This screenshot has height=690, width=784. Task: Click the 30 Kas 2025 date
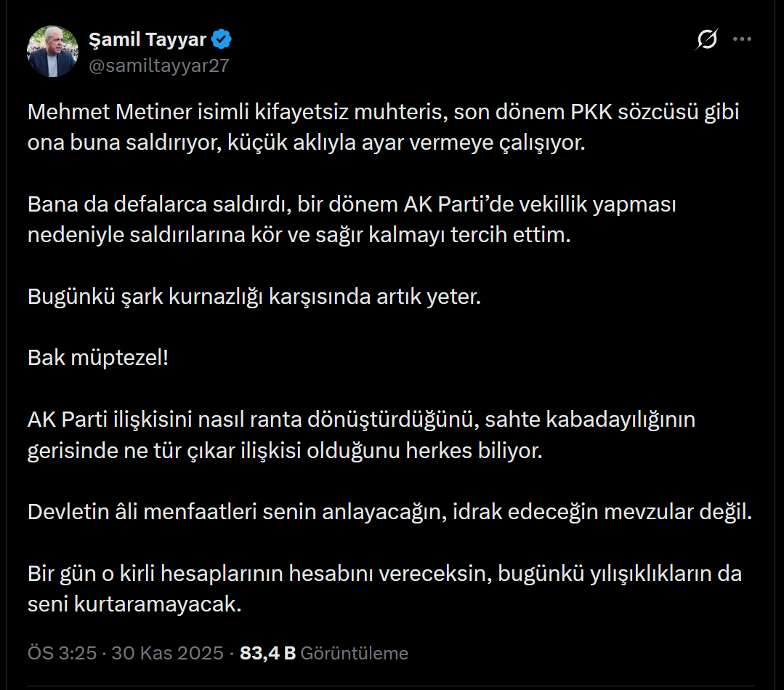click(x=166, y=653)
